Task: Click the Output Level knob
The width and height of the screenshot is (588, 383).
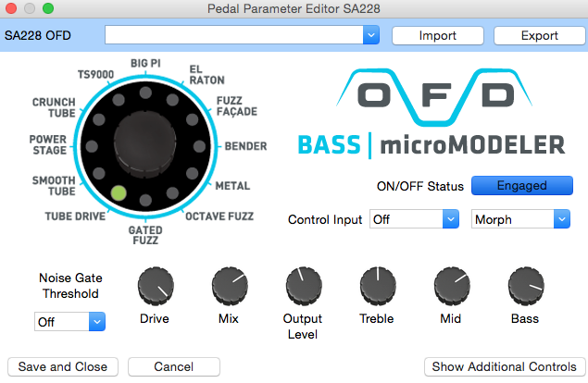Action: 304,286
